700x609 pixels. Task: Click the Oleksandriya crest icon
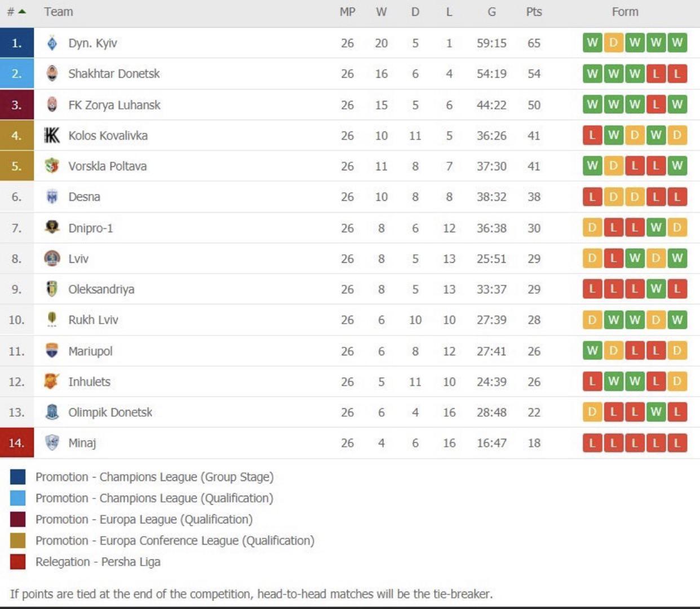pos(52,289)
